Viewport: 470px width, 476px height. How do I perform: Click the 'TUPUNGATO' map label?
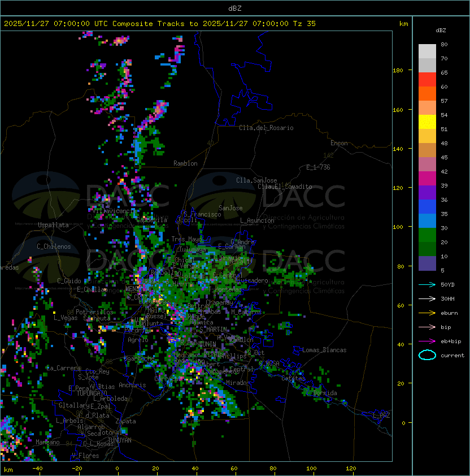pos(92,393)
